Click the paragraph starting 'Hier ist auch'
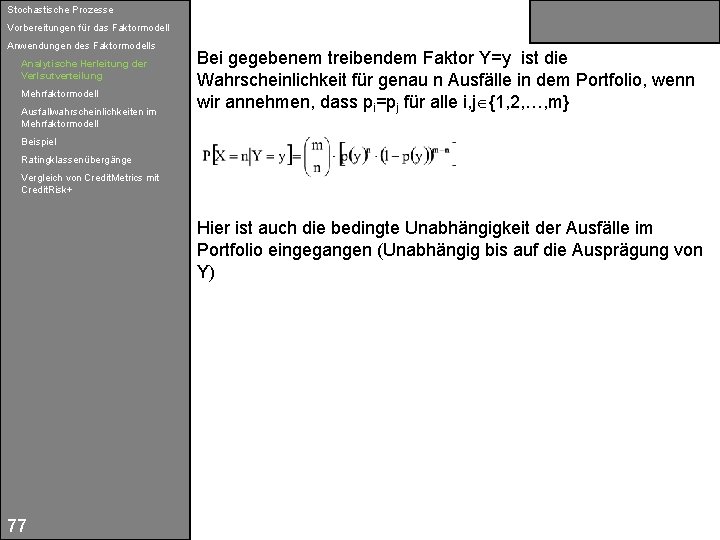720x540 pixels. click(x=450, y=250)
